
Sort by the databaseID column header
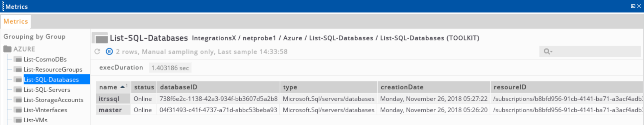pos(218,87)
